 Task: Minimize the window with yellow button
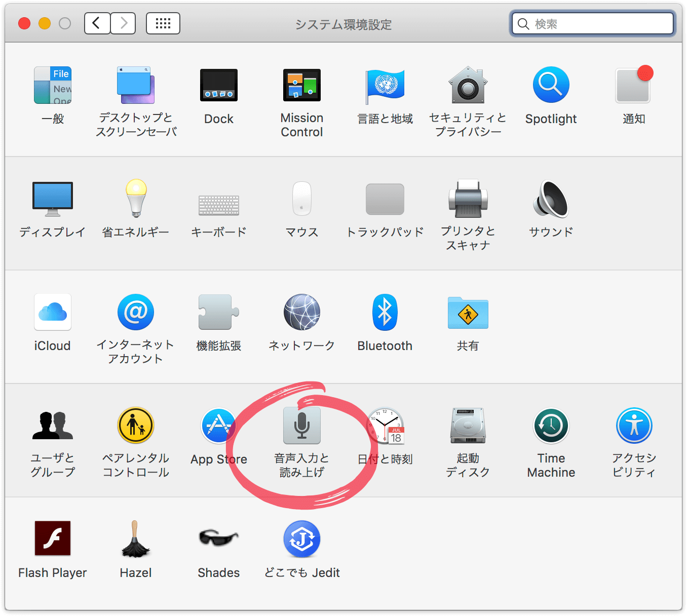(45, 23)
